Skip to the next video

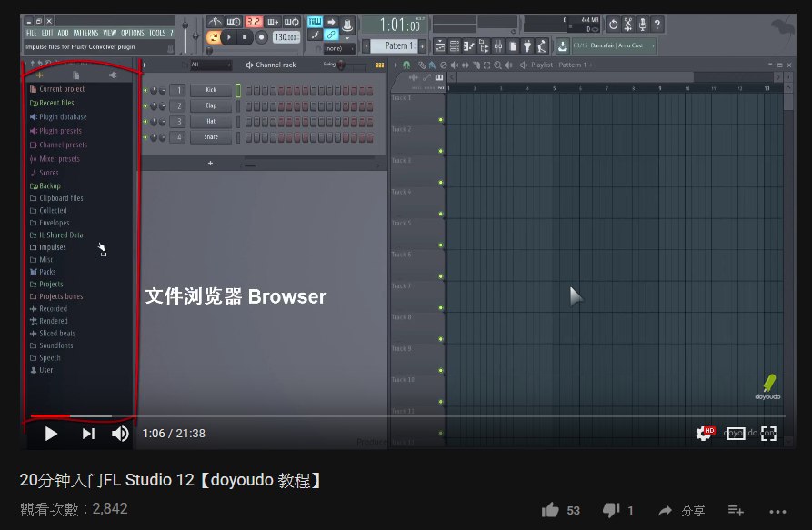coord(88,434)
